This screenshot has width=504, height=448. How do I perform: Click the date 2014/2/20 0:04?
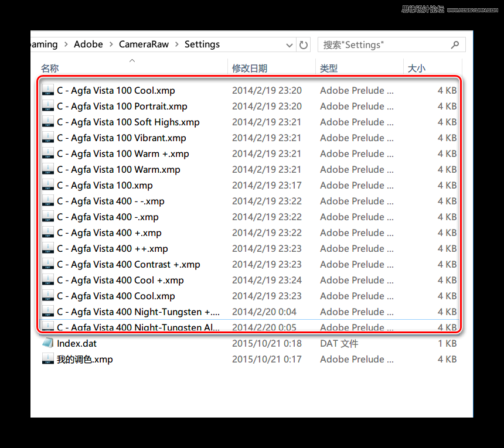tap(264, 312)
